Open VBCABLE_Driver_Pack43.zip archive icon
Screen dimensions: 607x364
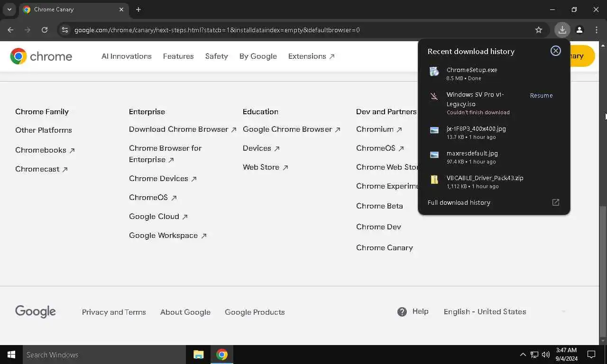pyautogui.click(x=434, y=180)
